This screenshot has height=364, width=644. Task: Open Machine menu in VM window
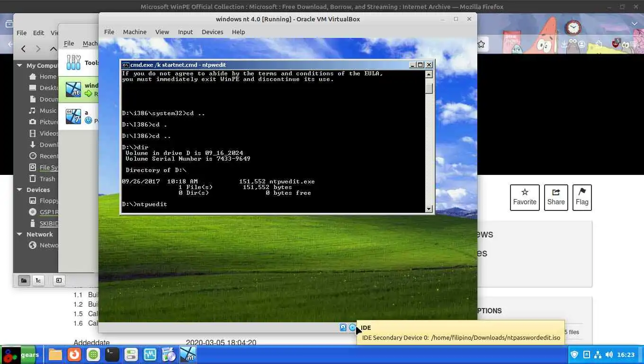pos(134,32)
